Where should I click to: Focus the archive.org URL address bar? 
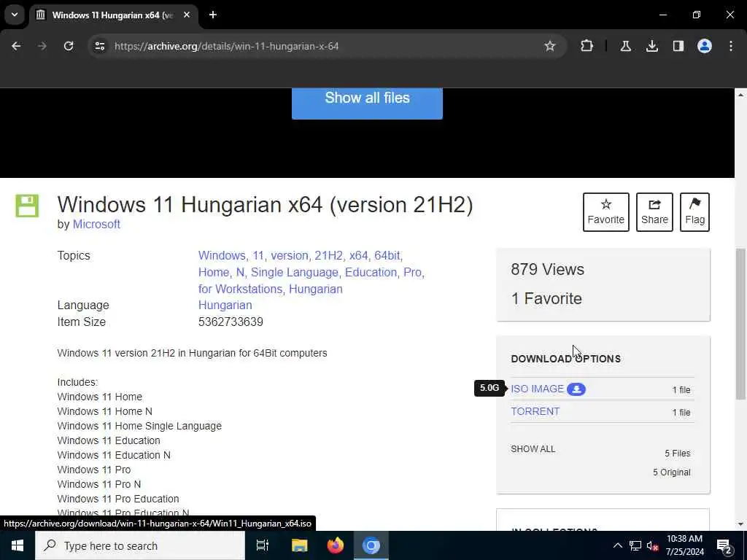(x=327, y=46)
